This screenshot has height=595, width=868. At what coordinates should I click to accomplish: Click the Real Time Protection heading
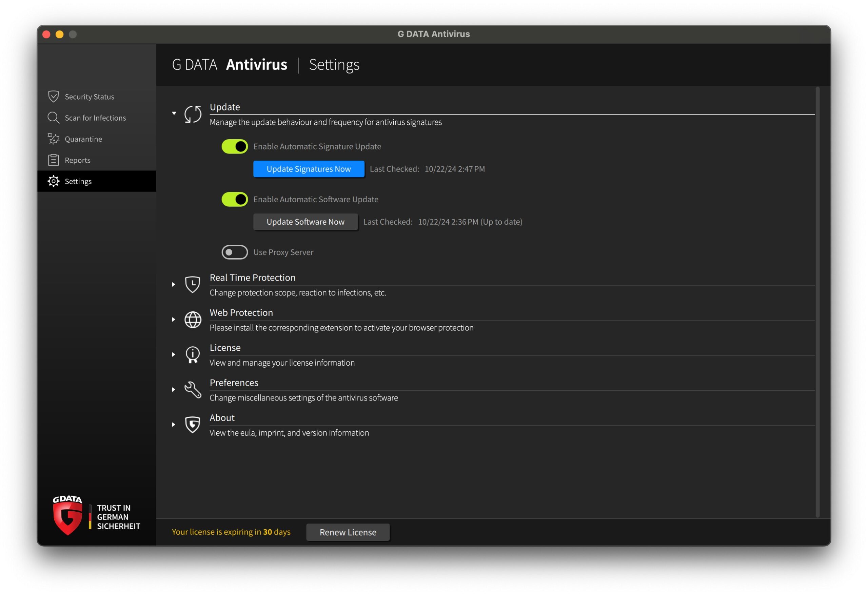253,278
